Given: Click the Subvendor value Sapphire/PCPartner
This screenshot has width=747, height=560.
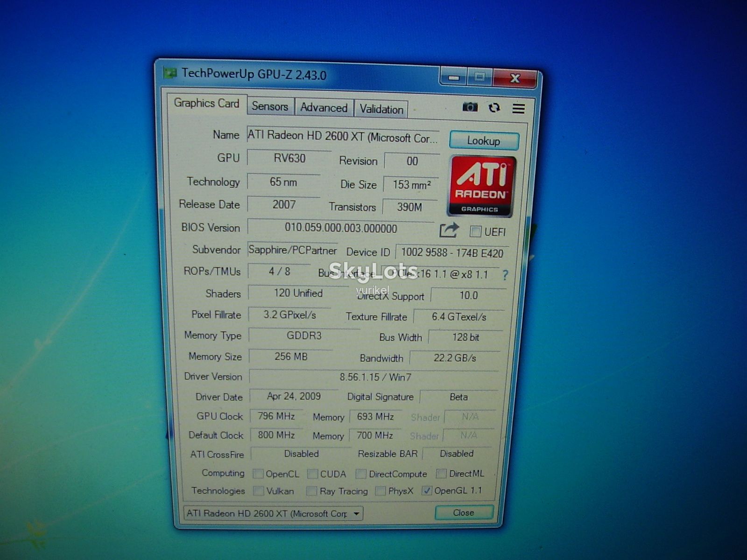Looking at the screenshot, I should coord(292,250).
